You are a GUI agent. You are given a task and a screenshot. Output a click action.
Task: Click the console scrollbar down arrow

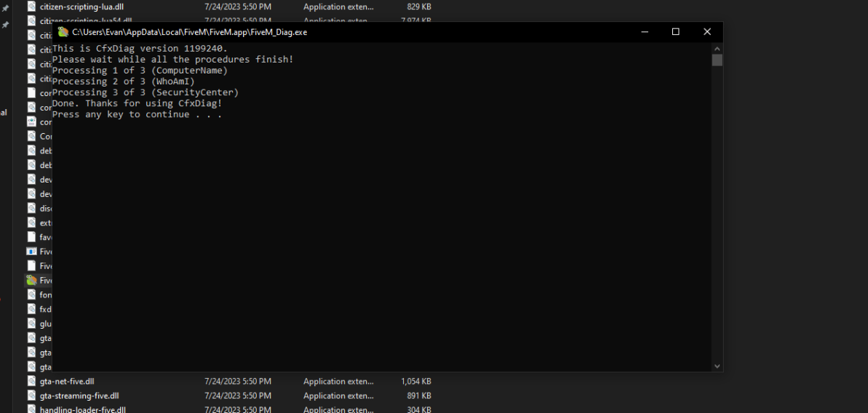(x=717, y=366)
